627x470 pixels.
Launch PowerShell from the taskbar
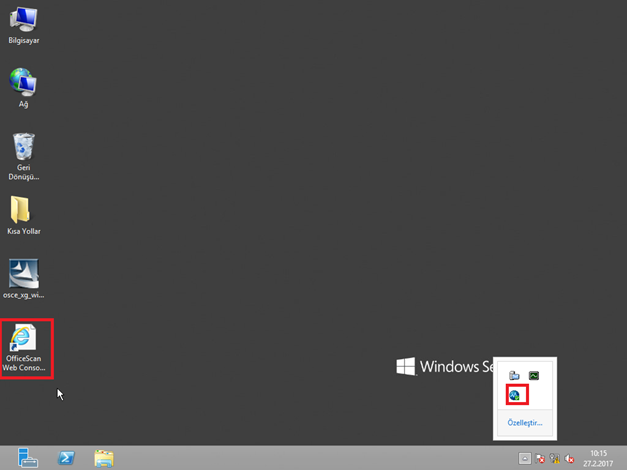(66, 458)
